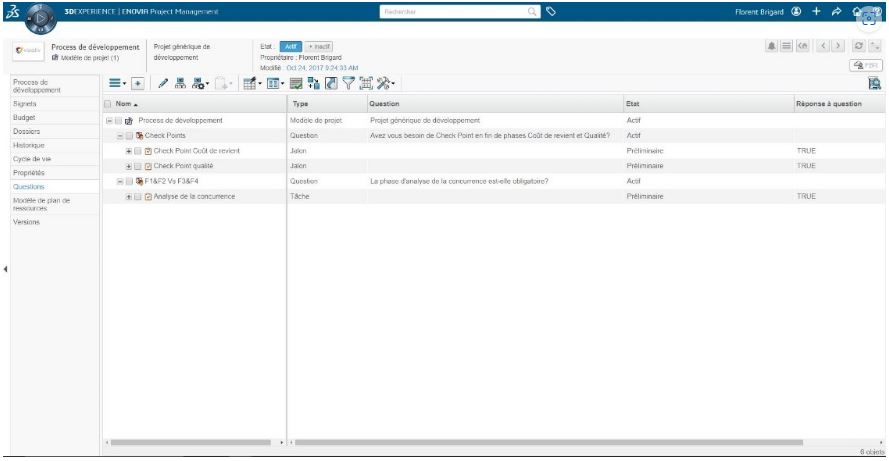Viewport: 889px width, 461px height.
Task: Expand the Analyse de la concurrence node
Action: click(x=129, y=197)
